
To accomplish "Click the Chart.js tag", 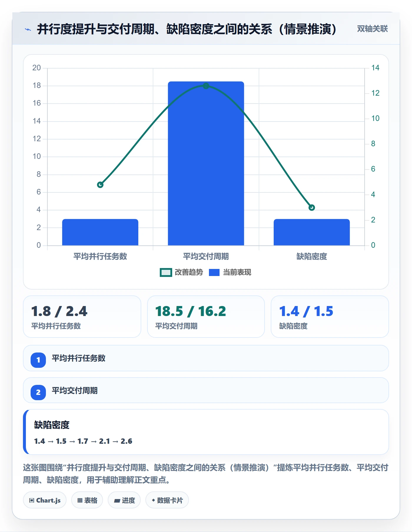I will click(45, 500).
